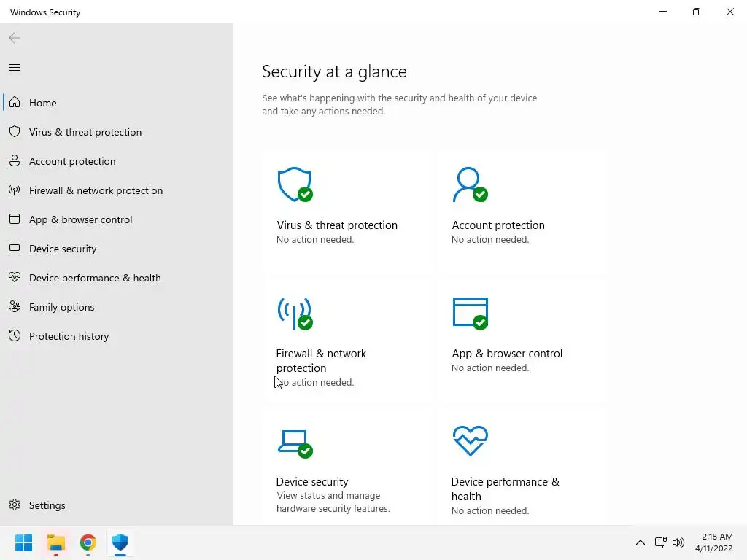Click the heart icon beside Device performance in sidebar
Image resolution: width=747 pixels, height=560 pixels.
point(15,277)
